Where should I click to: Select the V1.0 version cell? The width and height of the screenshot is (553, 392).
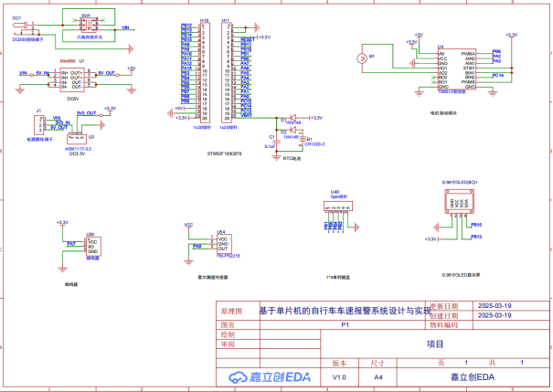pos(339,377)
